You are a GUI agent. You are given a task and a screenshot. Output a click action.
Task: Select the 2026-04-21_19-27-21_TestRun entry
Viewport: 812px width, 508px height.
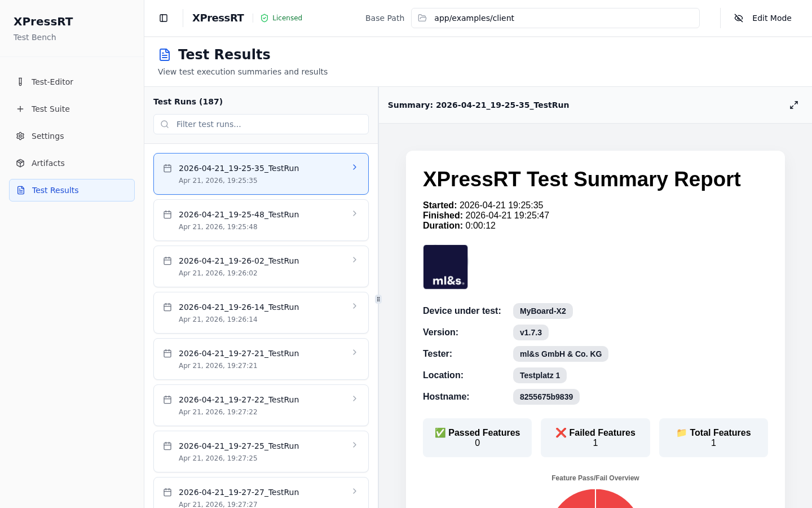[x=261, y=359]
